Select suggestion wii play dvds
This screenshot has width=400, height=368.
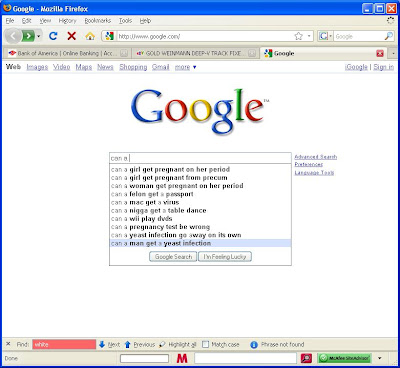200,219
